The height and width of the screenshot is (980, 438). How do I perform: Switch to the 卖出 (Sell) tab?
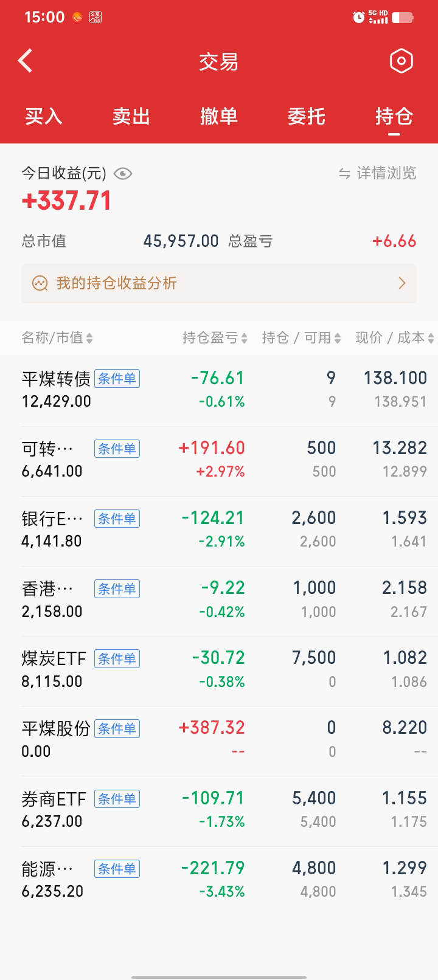click(131, 116)
